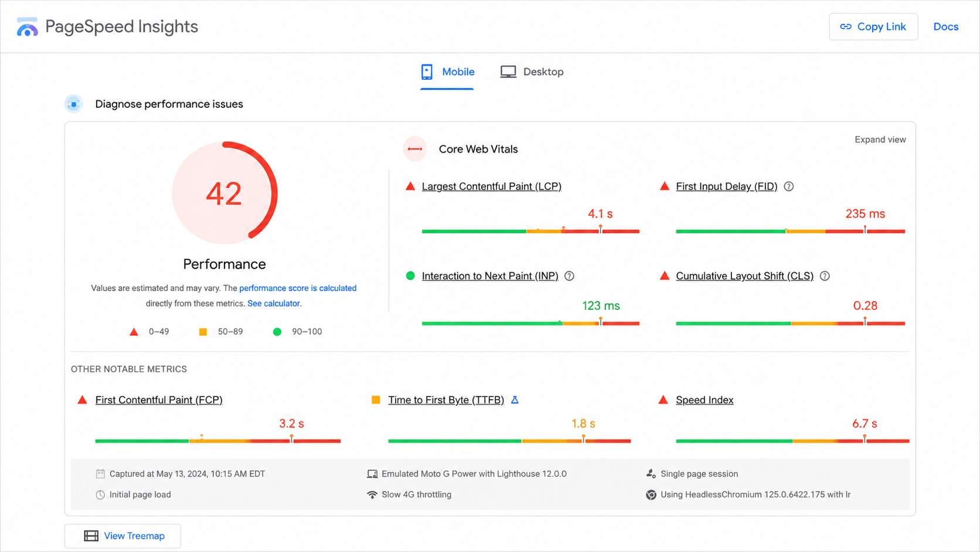Viewport: 980px width, 552px height.
Task: Click the icon beside Single page session
Action: (x=651, y=473)
